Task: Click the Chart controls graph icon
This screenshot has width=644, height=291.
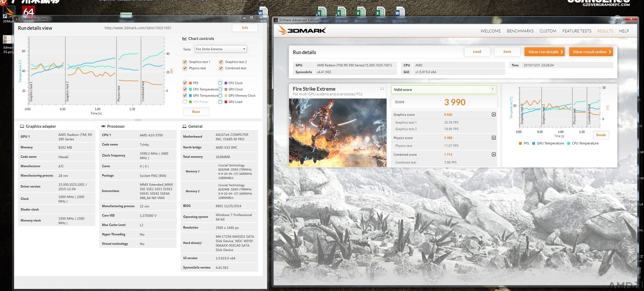Action: tap(184, 38)
